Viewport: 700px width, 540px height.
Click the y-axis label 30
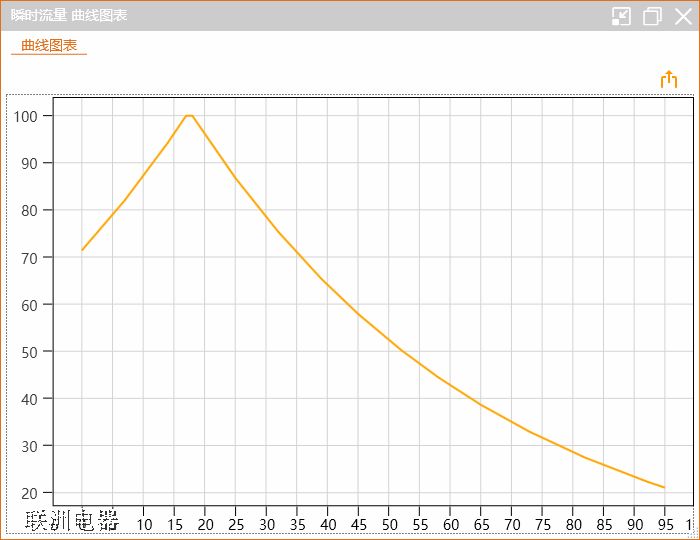30,446
